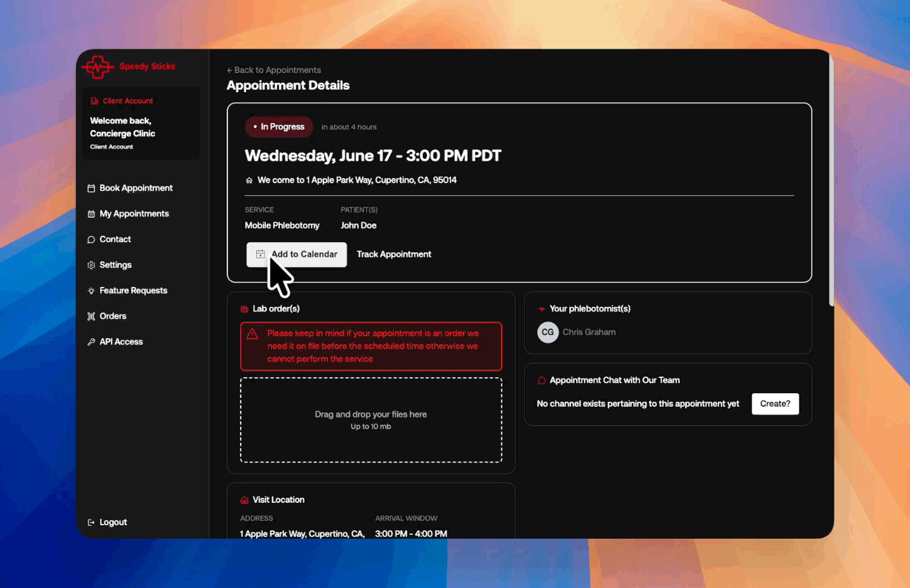Click the Appointment Chat bubble icon
The width and height of the screenshot is (910, 588).
point(542,380)
